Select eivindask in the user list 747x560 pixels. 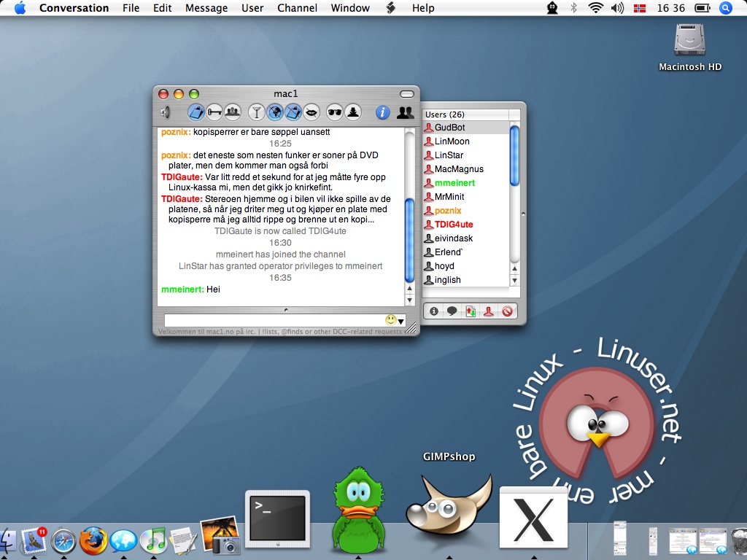[x=466, y=238]
